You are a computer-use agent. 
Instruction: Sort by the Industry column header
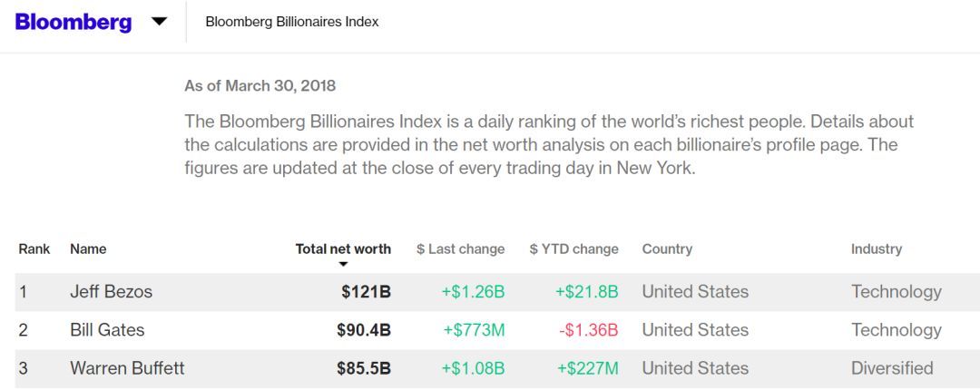pos(877,249)
